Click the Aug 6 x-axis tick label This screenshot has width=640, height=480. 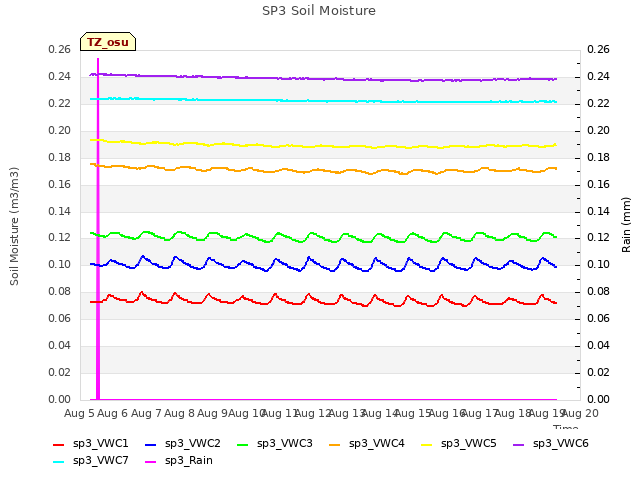[113, 413]
